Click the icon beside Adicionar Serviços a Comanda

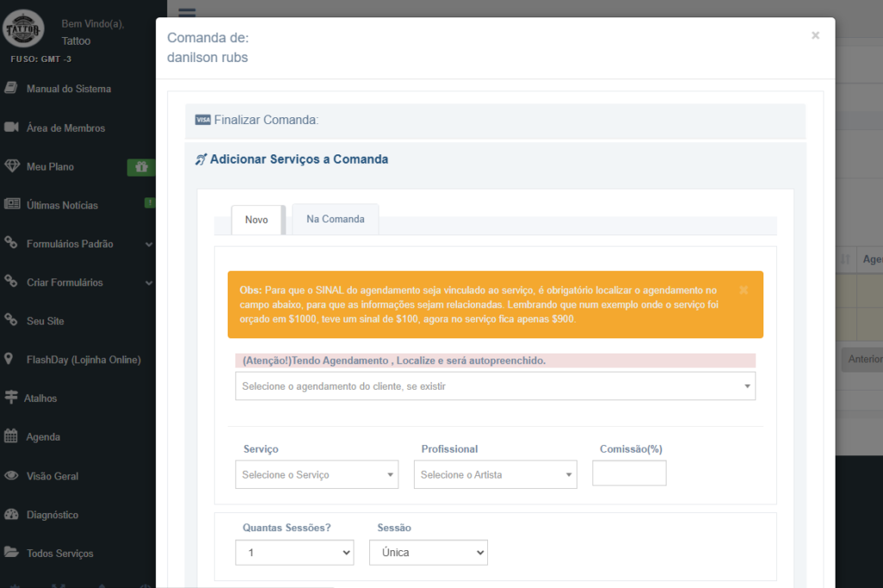tap(201, 160)
